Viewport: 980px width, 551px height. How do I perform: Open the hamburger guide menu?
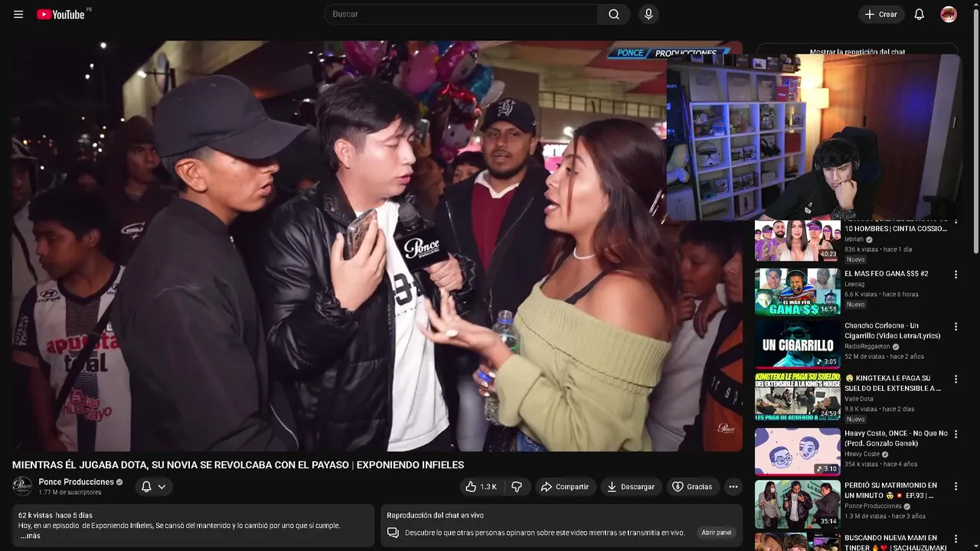[x=18, y=15]
